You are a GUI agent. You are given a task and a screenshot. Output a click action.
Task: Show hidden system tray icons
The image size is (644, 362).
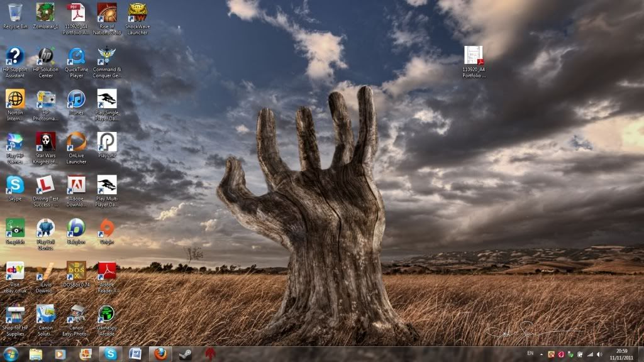point(541,354)
